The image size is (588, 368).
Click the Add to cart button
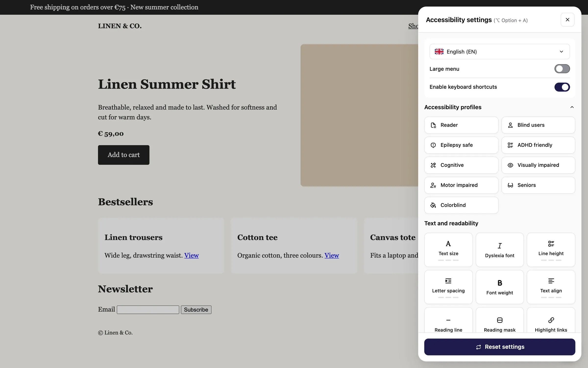[x=124, y=155]
